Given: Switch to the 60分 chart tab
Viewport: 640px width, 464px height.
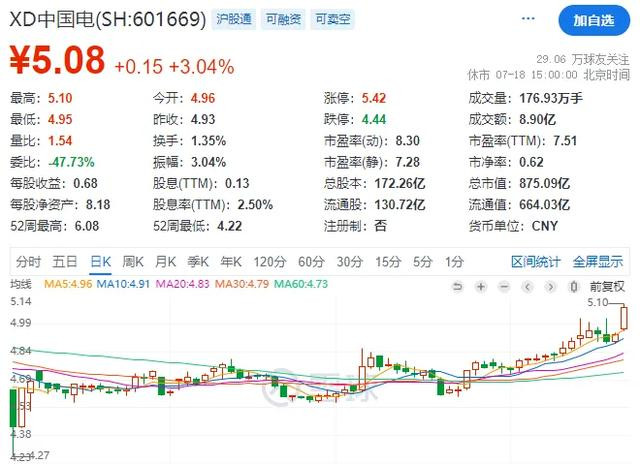Looking at the screenshot, I should [311, 262].
